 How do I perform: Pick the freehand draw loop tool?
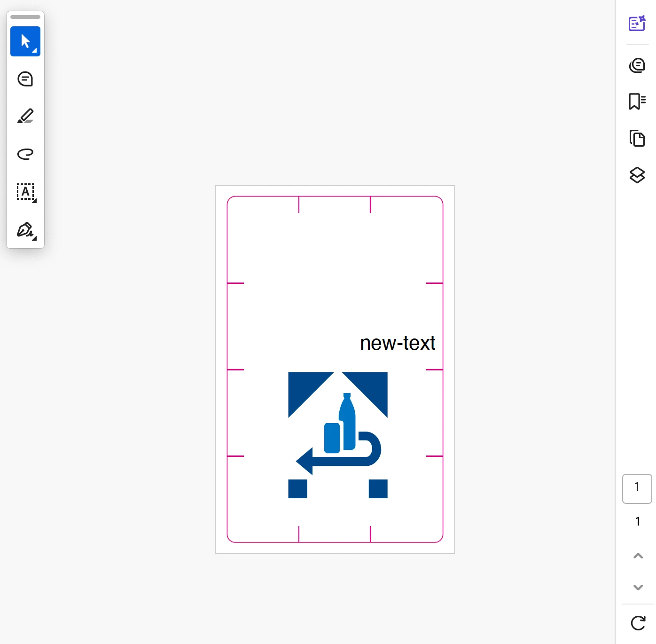25,154
